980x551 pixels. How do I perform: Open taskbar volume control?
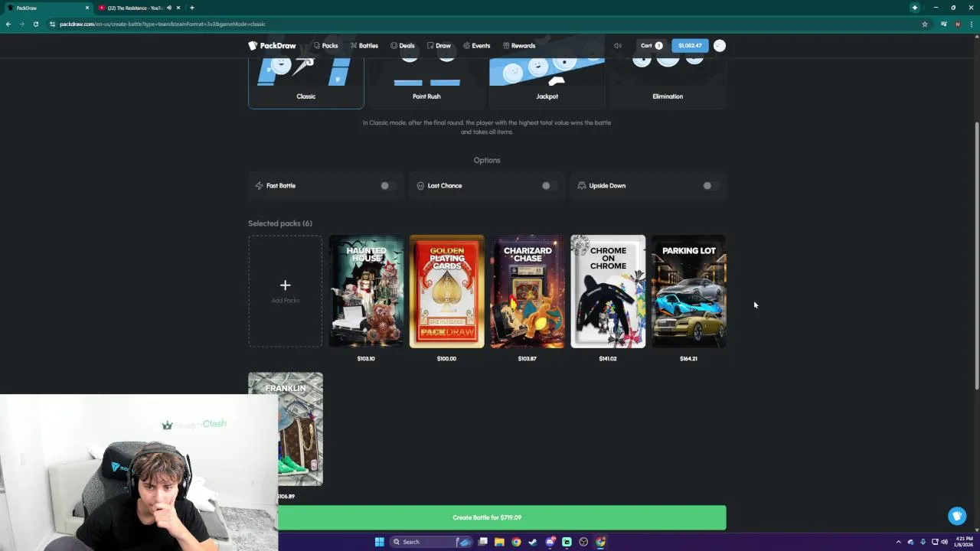click(945, 542)
